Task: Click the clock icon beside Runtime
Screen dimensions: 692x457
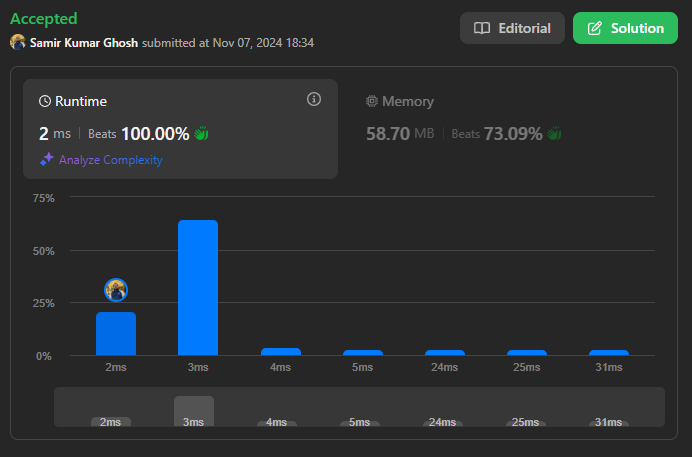Action: (x=45, y=101)
